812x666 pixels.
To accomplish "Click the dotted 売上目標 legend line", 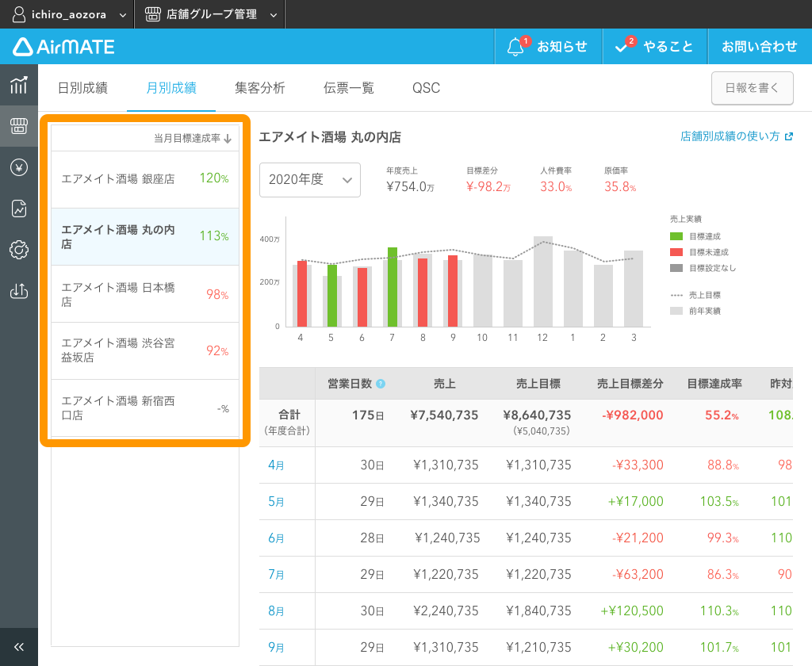I will (x=676, y=295).
